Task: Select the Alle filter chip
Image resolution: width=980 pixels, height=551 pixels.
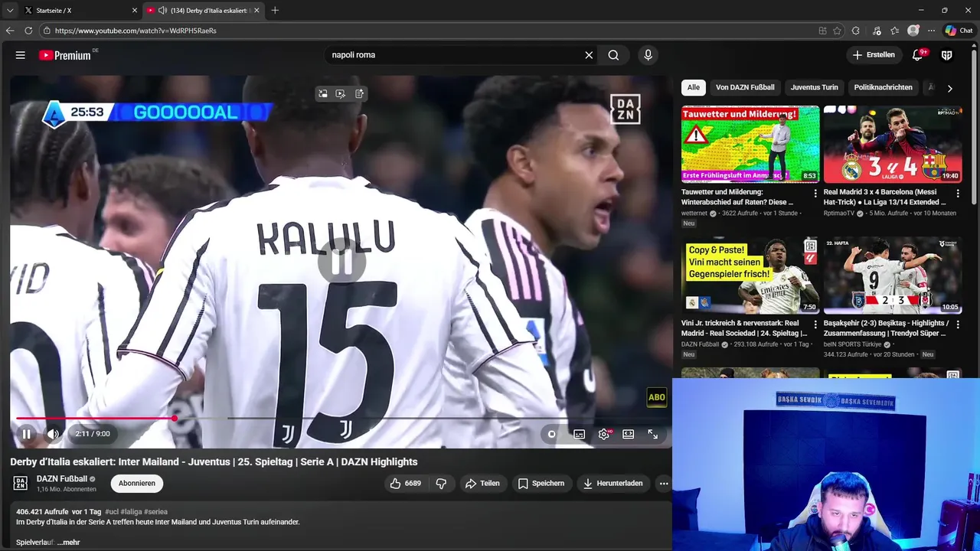Action: [x=693, y=87]
